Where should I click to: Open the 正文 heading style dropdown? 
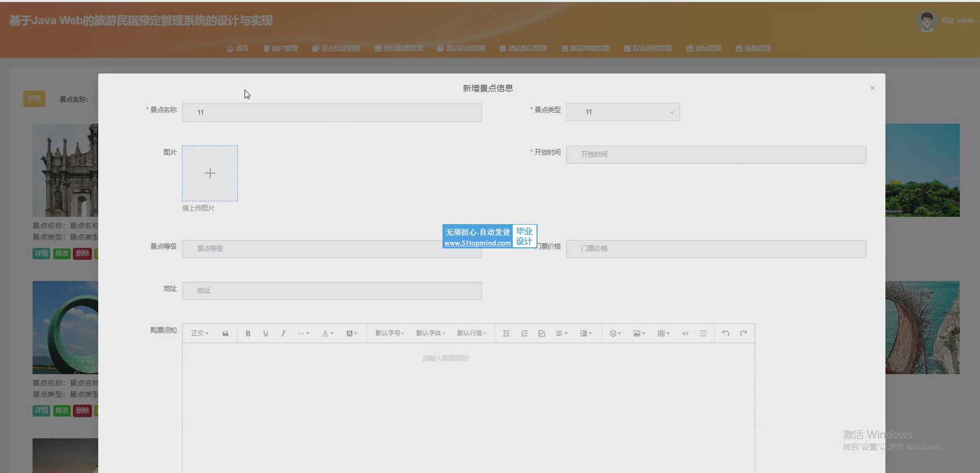(x=200, y=334)
